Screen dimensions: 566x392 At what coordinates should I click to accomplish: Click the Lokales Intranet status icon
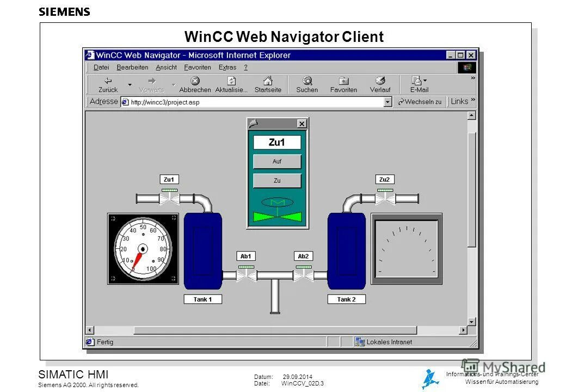[359, 341]
